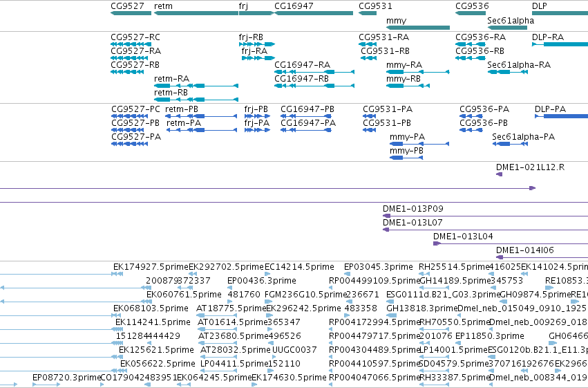
Task: Select the retm-RB transcript glyph
Action: tap(196, 100)
